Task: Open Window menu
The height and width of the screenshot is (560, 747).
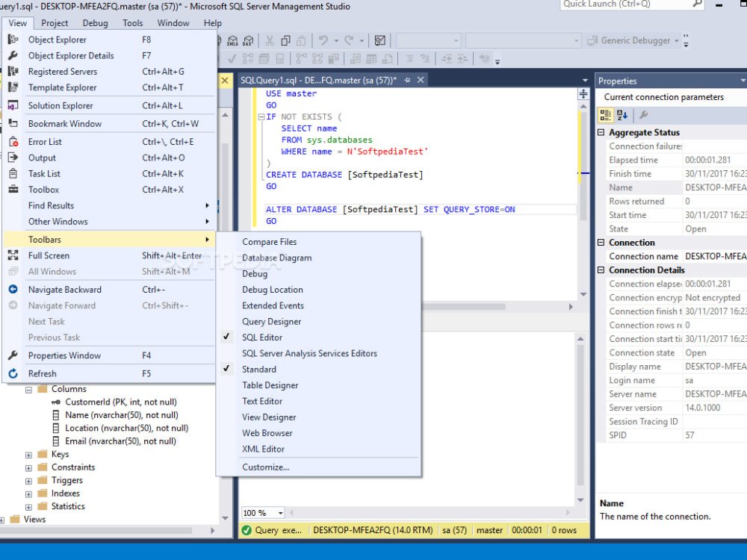Action: (x=173, y=23)
